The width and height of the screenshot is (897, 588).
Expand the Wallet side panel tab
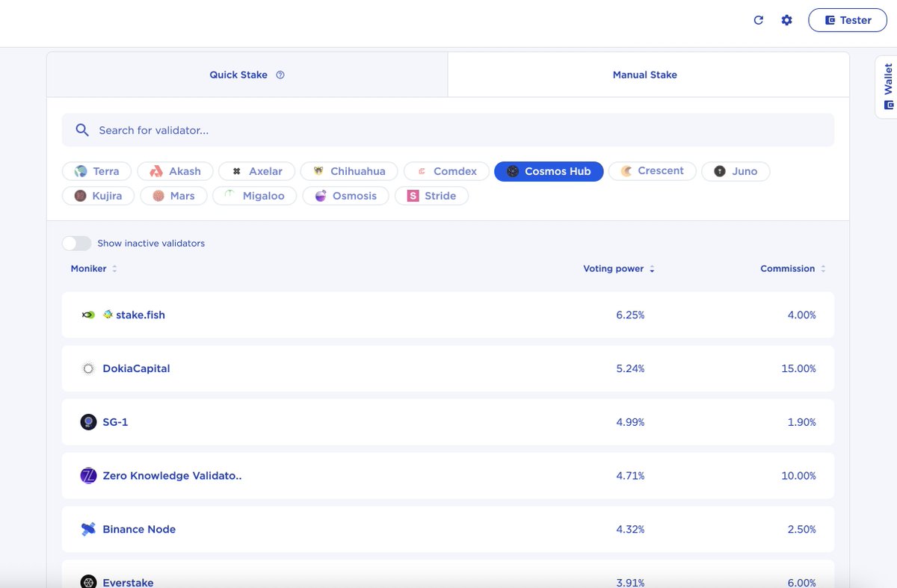[887, 87]
